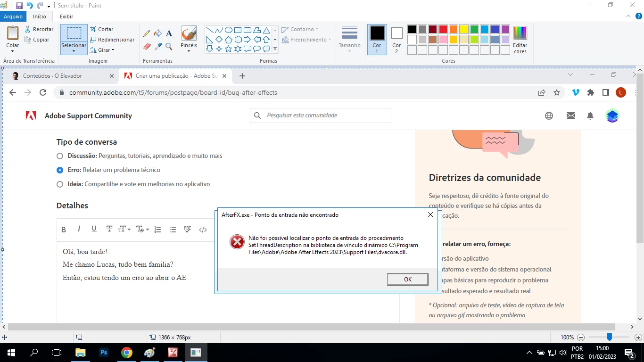This screenshot has height=362, width=644.
Task: Choose the Line shape in Formas
Action: pos(209,30)
